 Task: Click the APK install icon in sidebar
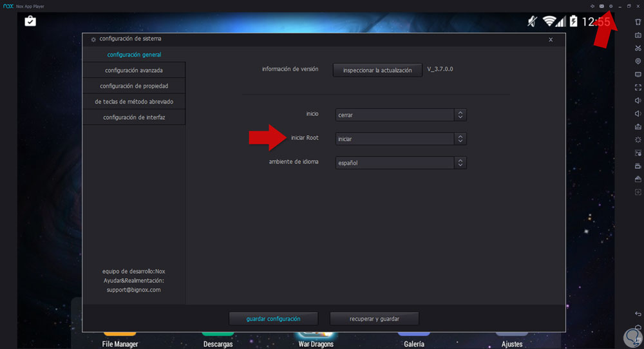point(638,127)
